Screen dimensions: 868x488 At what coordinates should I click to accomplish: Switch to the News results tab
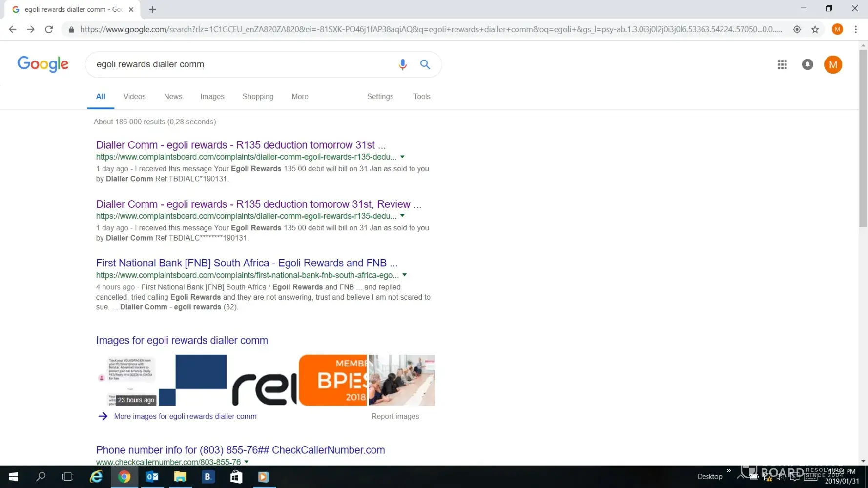(173, 97)
